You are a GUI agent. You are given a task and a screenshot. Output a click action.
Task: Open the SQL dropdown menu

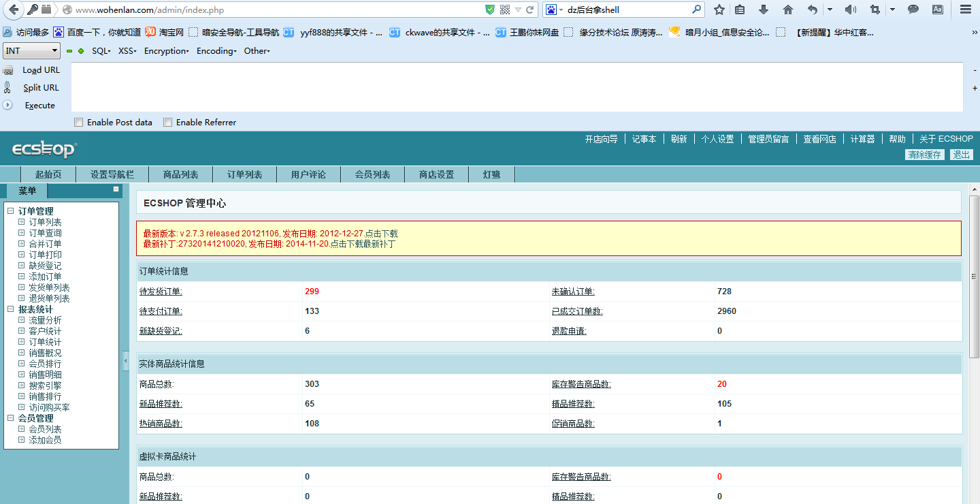pyautogui.click(x=101, y=51)
